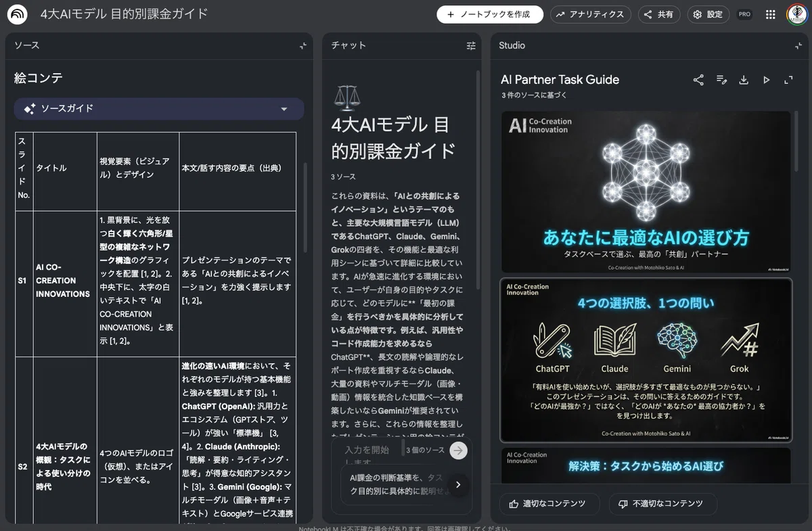
Task: Click the 共有 share button
Action: pyautogui.click(x=659, y=14)
